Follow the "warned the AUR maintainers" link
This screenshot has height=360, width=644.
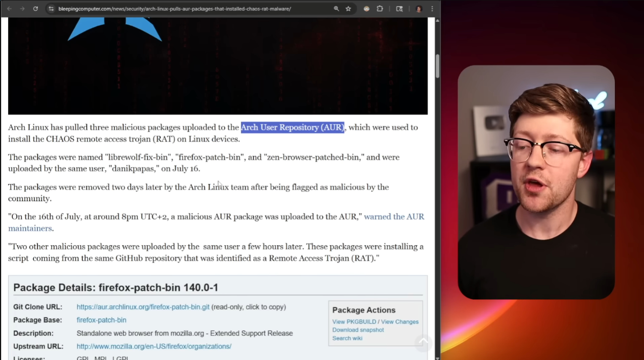coord(394,217)
